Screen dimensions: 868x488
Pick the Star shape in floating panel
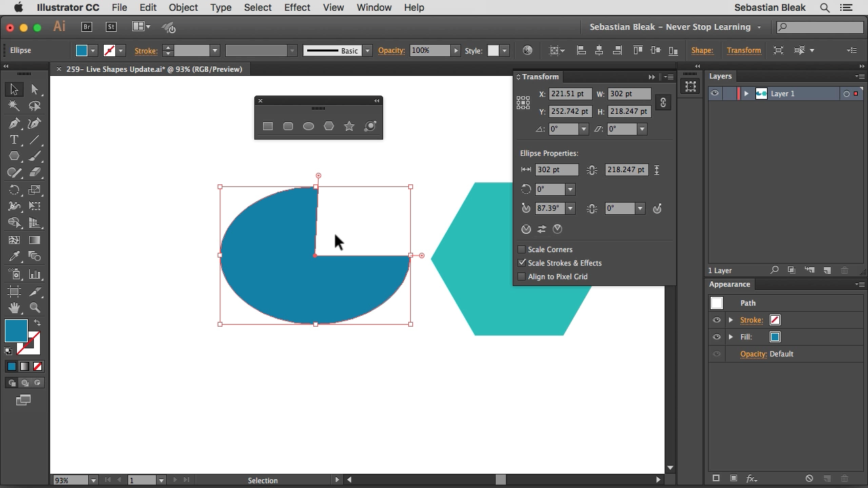click(349, 126)
